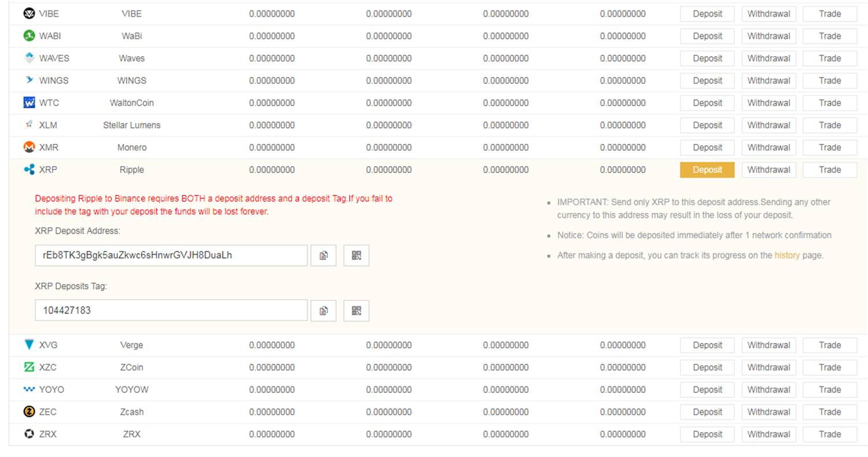Image resolution: width=868 pixels, height=457 pixels.
Task: Open Withdrawal for XVG Verge
Action: pyautogui.click(x=769, y=345)
